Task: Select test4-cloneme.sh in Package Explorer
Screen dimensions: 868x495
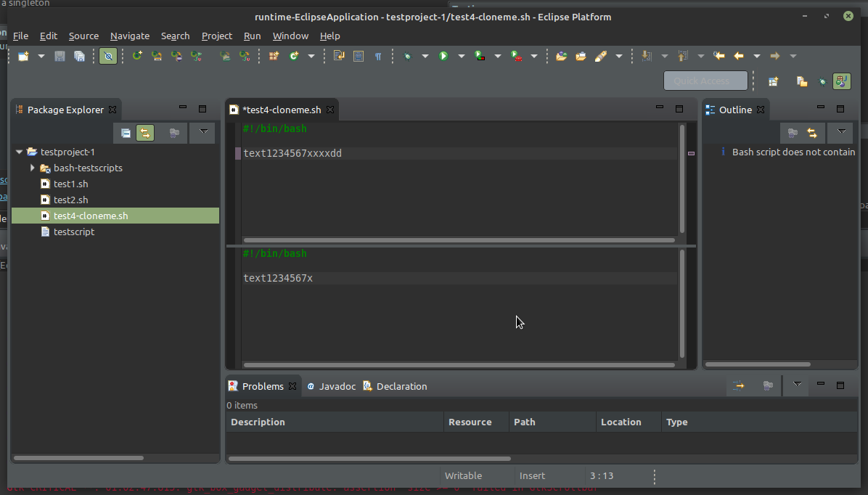Action: point(115,216)
